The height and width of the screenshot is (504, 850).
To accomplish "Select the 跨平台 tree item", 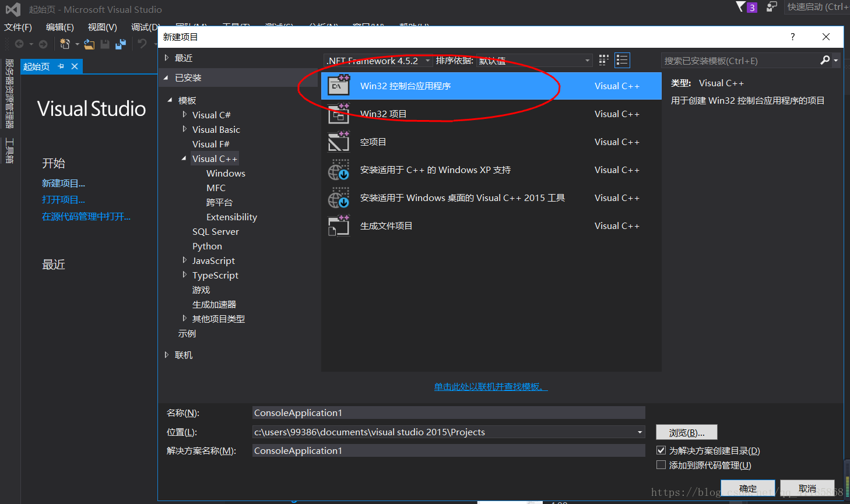I will [x=219, y=202].
